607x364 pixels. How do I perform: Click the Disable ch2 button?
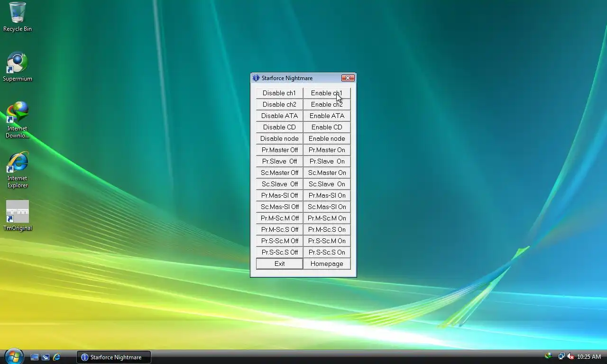[279, 104]
